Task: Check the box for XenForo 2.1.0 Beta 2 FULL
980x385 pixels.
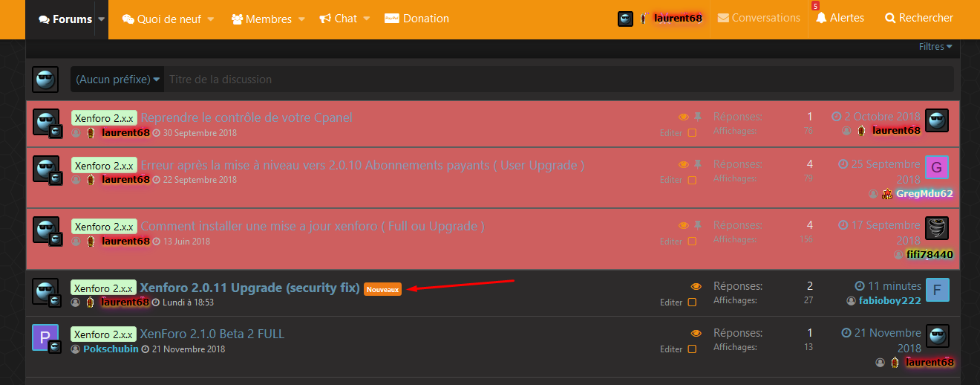Action: point(692,349)
